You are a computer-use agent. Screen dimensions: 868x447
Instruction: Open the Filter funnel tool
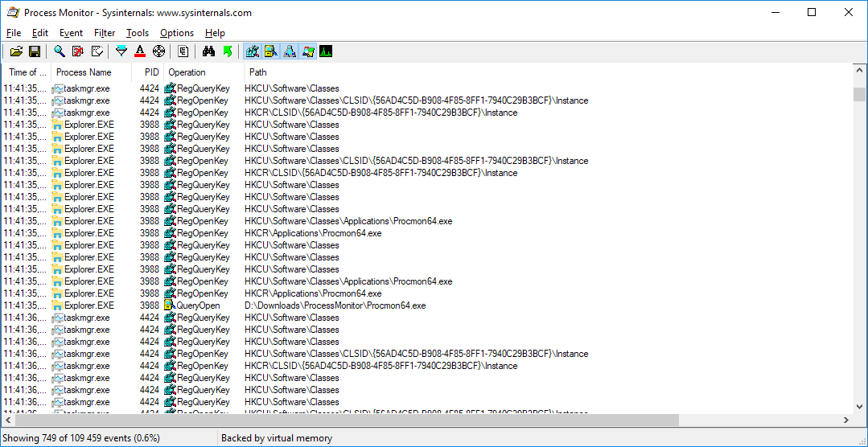tap(121, 51)
